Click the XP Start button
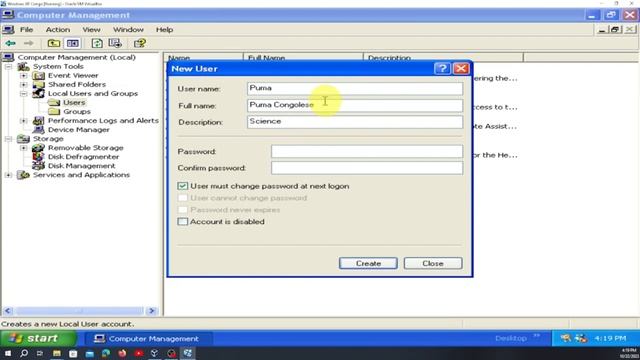640x360 pixels. click(x=38, y=338)
